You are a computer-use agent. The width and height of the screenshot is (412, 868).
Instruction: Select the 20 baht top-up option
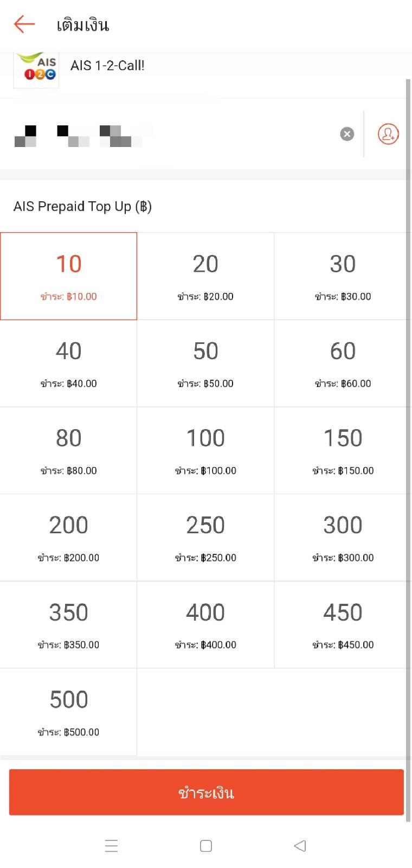pos(205,276)
